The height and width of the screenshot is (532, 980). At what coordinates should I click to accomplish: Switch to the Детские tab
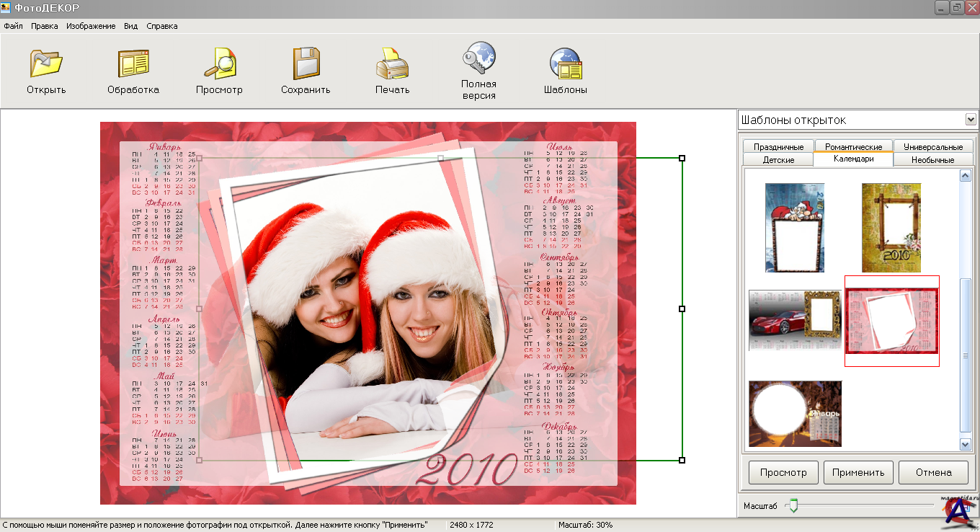click(x=778, y=160)
